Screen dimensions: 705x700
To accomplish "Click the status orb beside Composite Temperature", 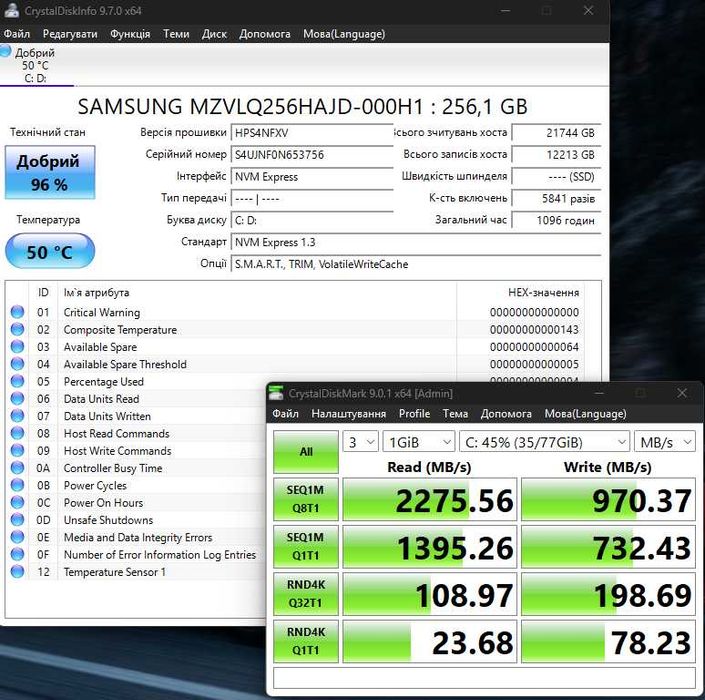I will coord(17,329).
